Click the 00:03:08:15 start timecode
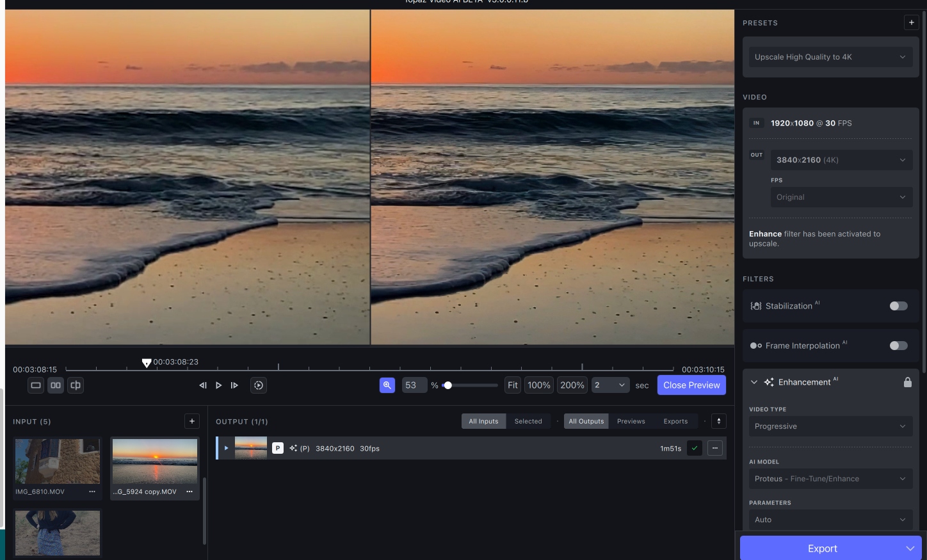 [x=35, y=369]
